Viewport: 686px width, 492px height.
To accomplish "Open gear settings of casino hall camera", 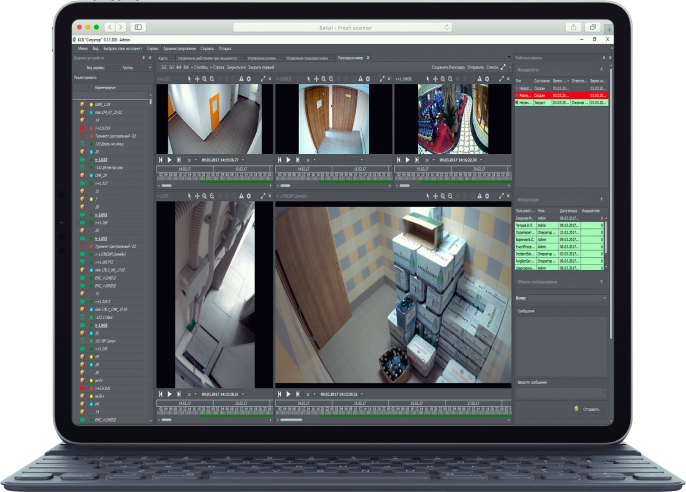I will [x=487, y=79].
